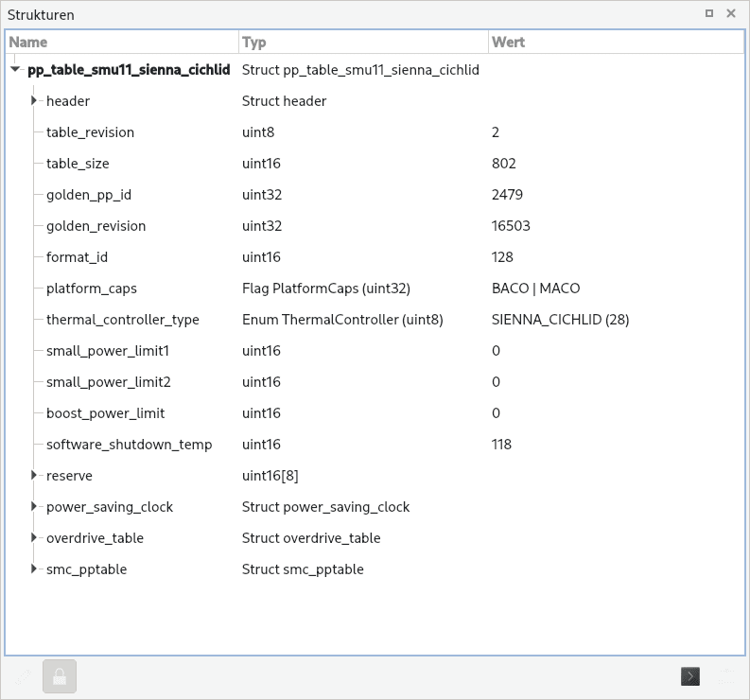The height and width of the screenshot is (700, 750).
Task: Click the Strukturen panel title
Action: (x=41, y=15)
